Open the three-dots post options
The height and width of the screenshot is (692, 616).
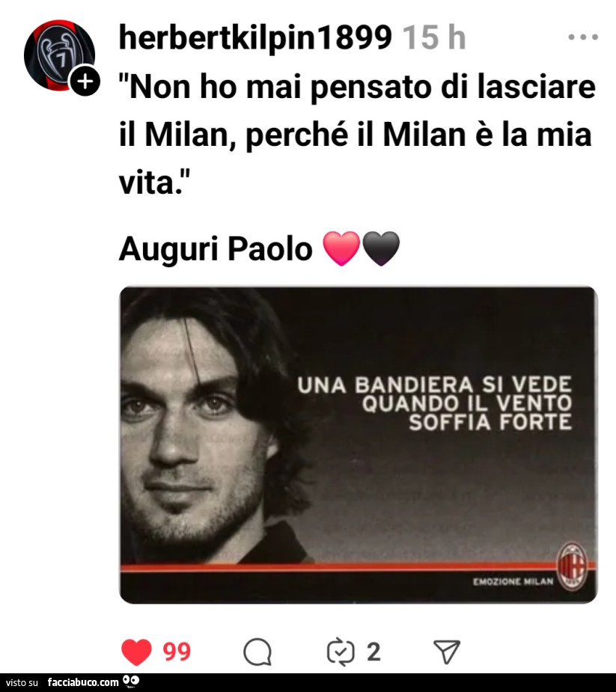click(x=583, y=37)
